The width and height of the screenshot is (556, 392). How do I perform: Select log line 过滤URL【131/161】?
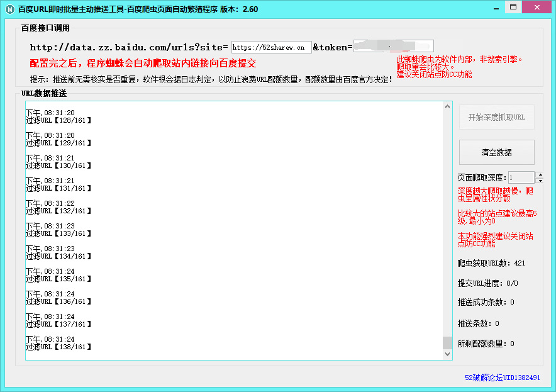pyautogui.click(x=58, y=188)
